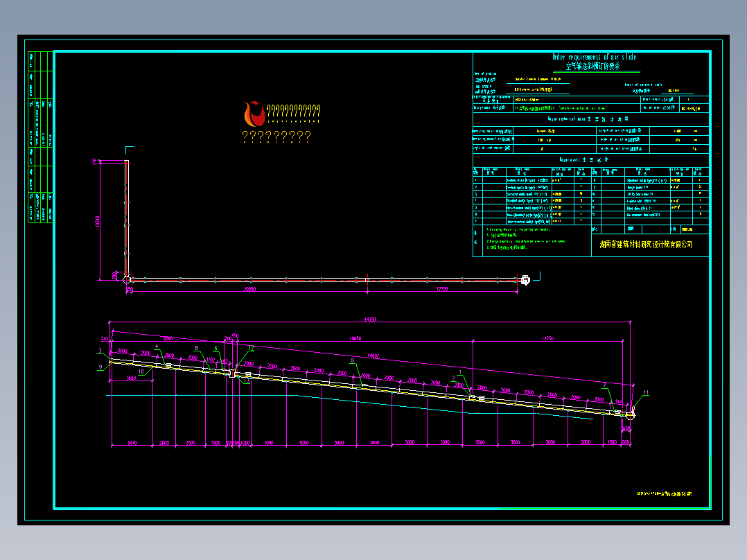
Task: Click the 450 dimension above the junction
Action: (234, 335)
